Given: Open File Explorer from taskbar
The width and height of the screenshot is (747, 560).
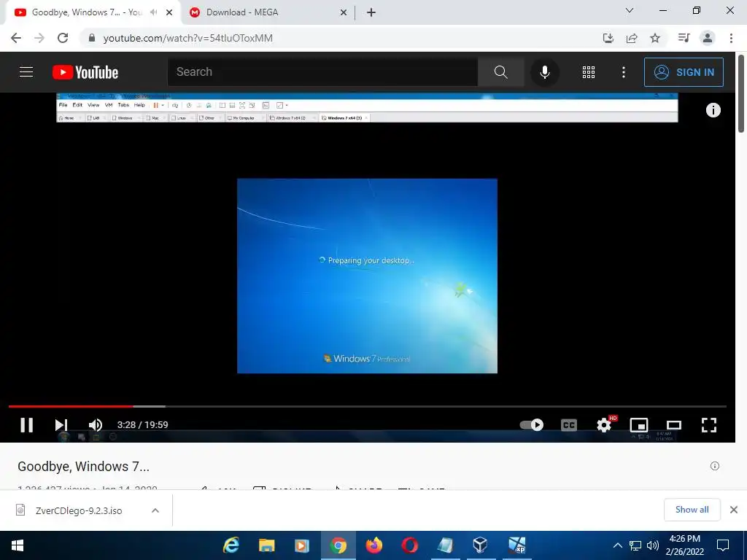Looking at the screenshot, I should click(x=266, y=545).
